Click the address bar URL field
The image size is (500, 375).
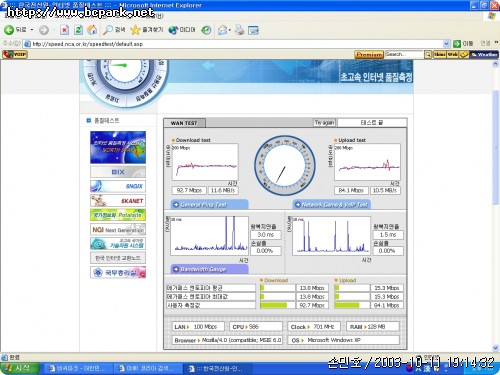233,44
